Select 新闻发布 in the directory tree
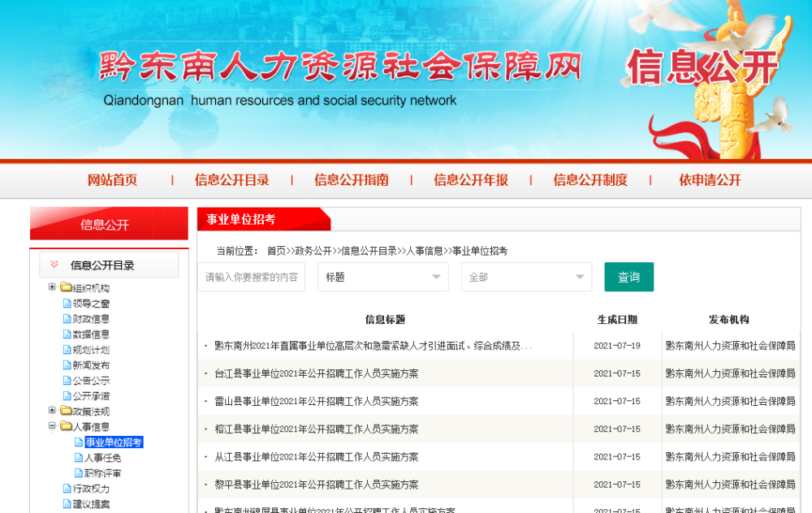The image size is (812, 513). 91,365
